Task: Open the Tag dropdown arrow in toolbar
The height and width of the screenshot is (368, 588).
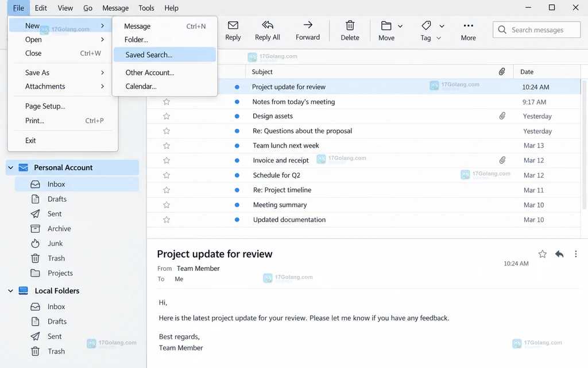Action: point(442,26)
